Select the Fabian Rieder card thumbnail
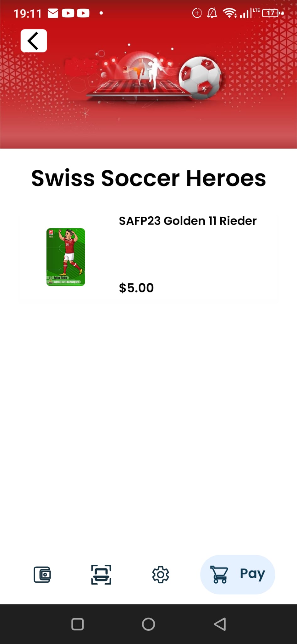The width and height of the screenshot is (297, 644). point(66,257)
